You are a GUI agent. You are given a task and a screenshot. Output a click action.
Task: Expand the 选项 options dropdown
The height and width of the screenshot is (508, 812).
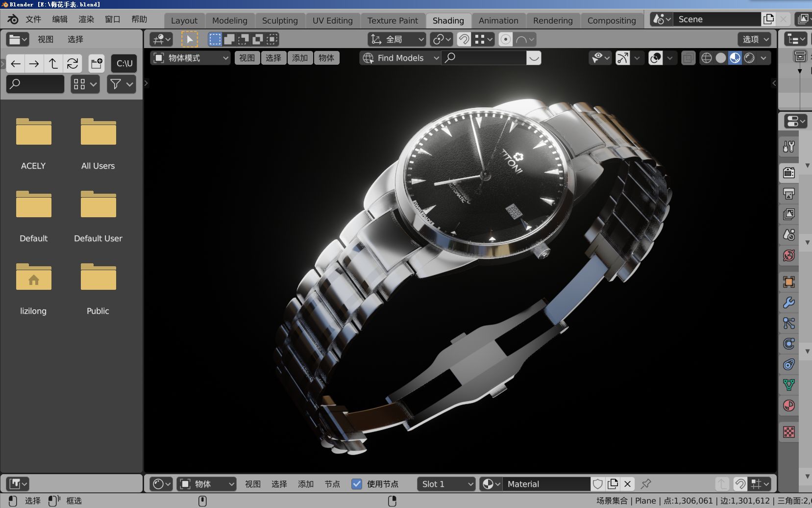755,39
